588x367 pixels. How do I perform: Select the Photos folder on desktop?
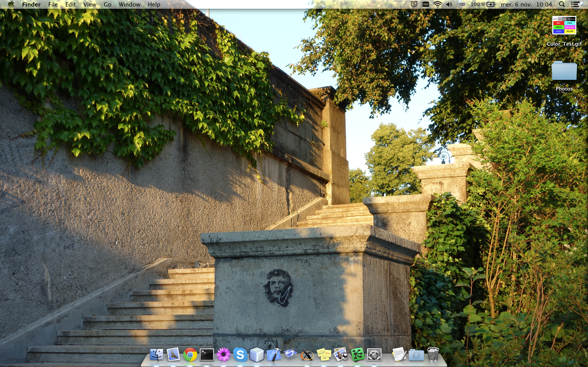564,71
